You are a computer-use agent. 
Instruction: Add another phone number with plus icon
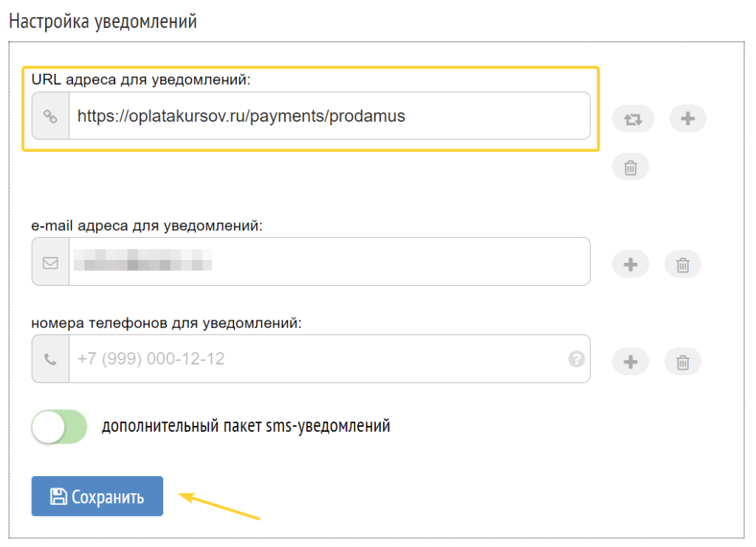(630, 362)
